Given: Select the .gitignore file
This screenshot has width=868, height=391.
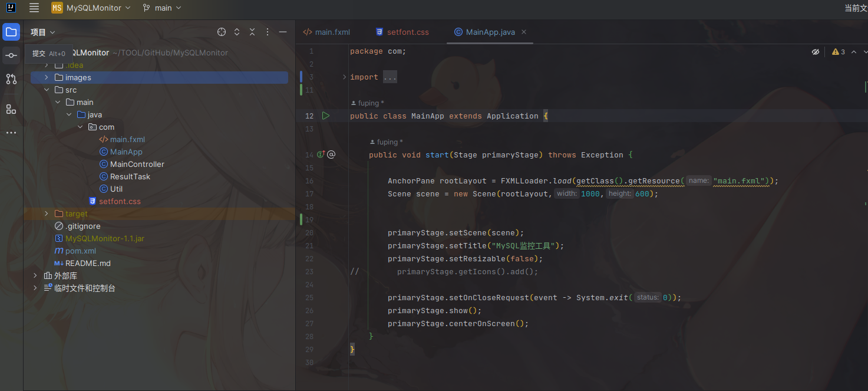Looking at the screenshot, I should click(82, 226).
